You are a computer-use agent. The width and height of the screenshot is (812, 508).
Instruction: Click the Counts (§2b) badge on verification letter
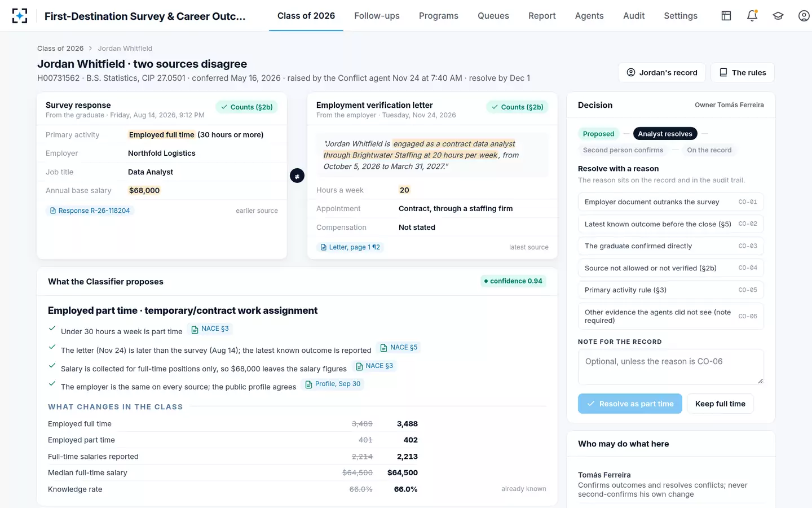[517, 107]
